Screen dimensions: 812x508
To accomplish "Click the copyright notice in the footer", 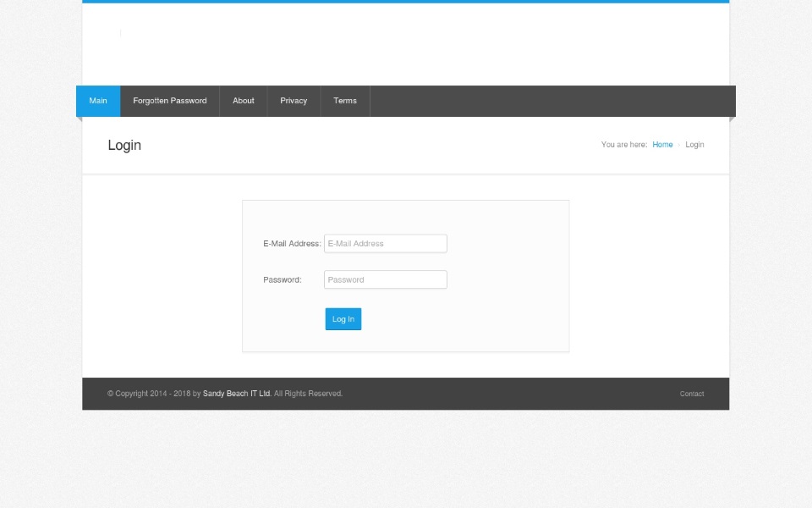I will point(224,394).
